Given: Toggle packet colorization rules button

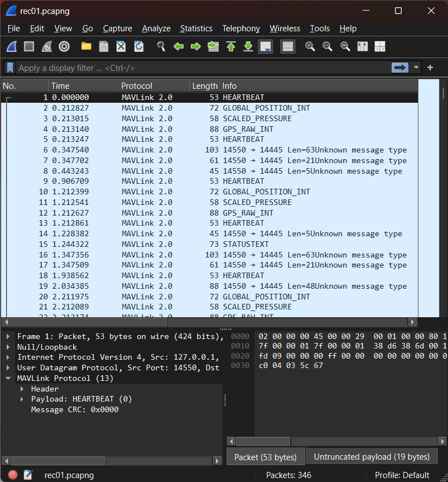Looking at the screenshot, I should [x=287, y=46].
